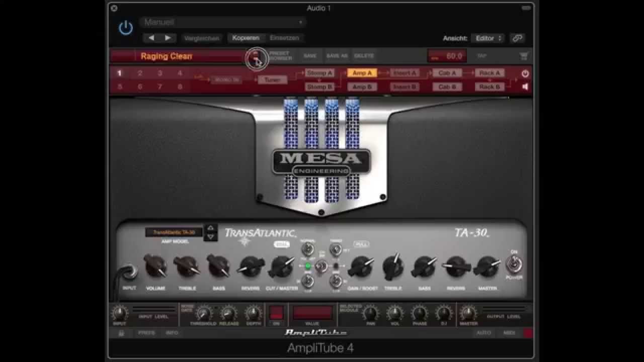Select the Amp A module

pos(362,73)
